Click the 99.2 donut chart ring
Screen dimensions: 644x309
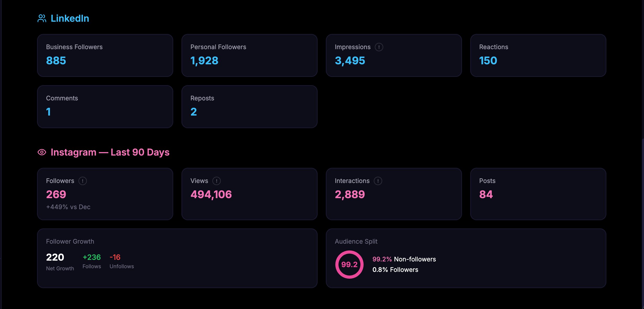349,265
